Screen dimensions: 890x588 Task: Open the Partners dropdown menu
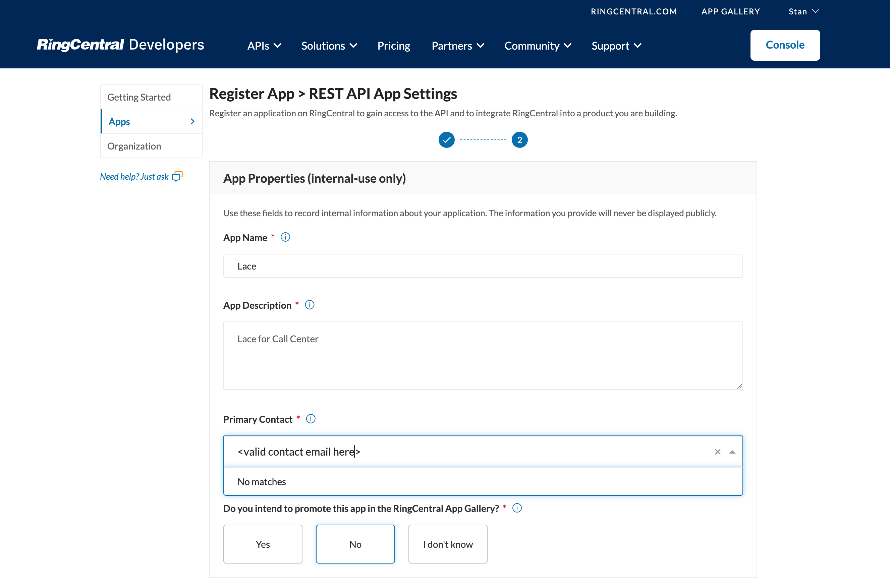coord(457,46)
